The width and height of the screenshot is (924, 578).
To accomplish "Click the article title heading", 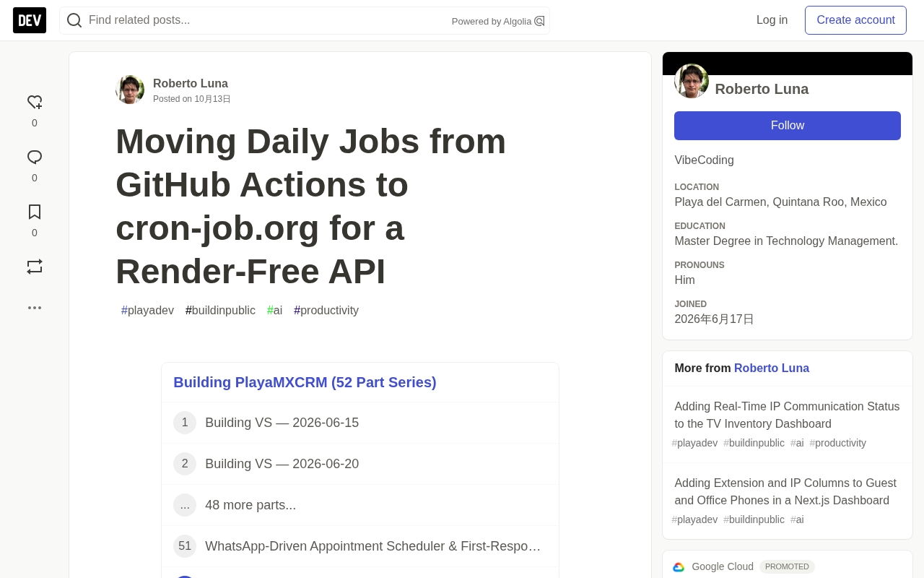I will [x=310, y=207].
